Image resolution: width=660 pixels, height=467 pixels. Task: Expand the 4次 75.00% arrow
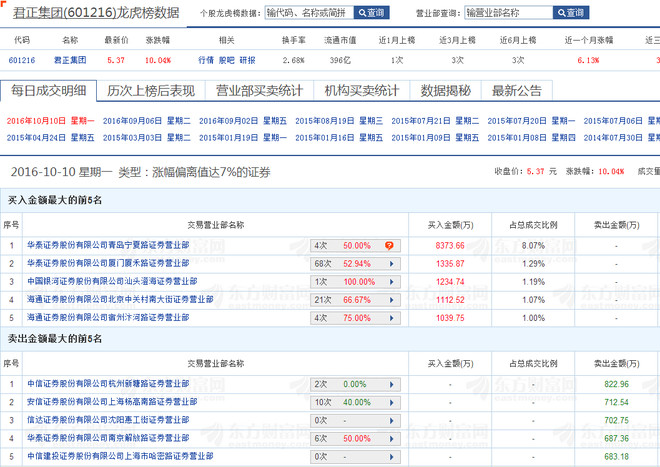(x=391, y=318)
